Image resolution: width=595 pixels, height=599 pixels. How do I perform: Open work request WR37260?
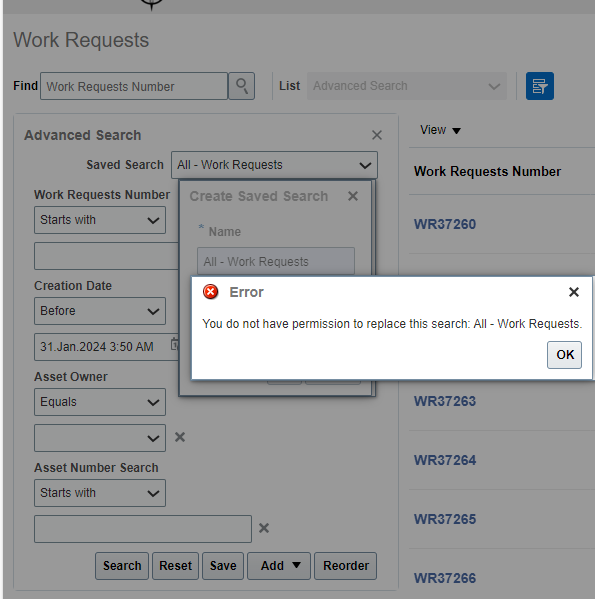[x=445, y=224]
